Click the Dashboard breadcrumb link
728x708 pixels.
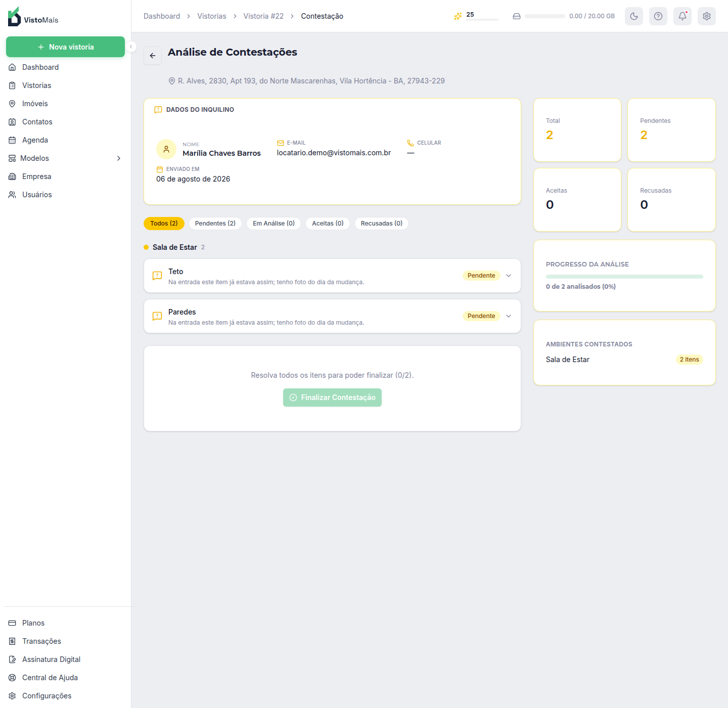(x=162, y=16)
